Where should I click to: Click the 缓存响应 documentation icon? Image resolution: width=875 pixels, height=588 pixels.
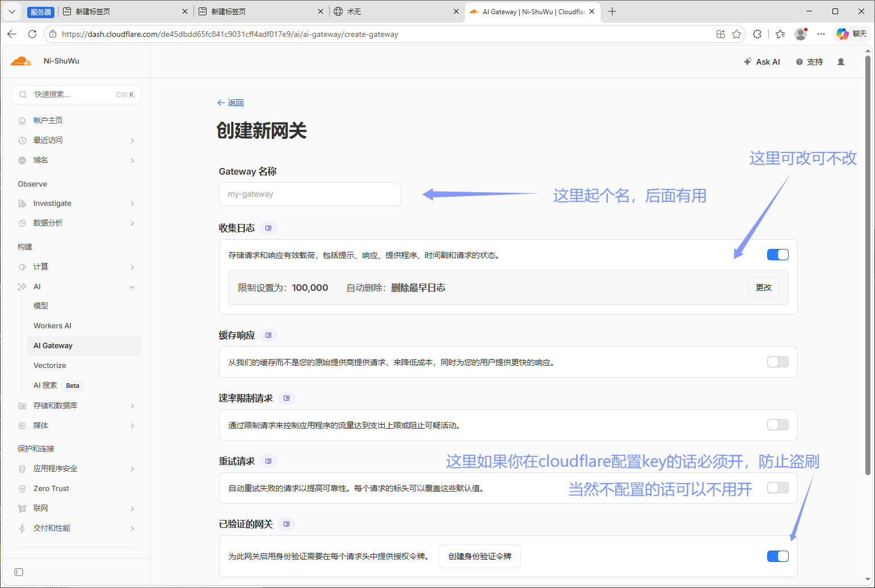(x=268, y=335)
